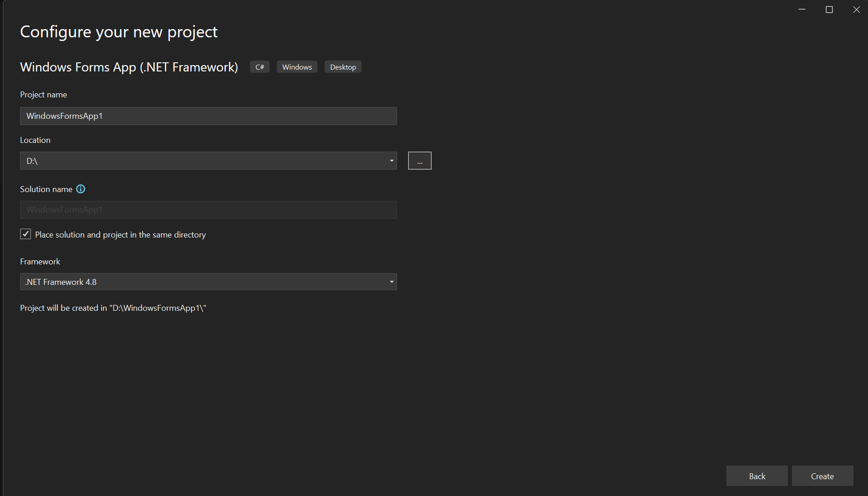
Task: Click the Create button
Action: click(822, 476)
